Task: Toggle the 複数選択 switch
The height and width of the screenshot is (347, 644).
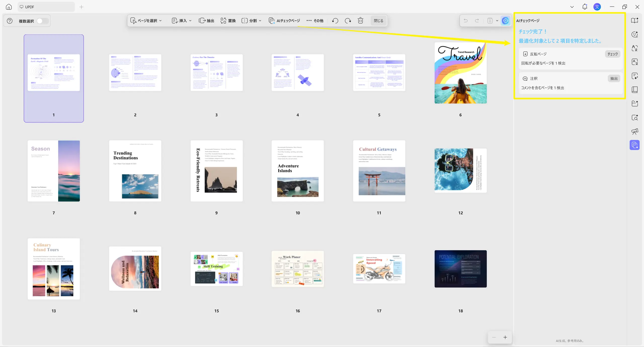Action: [x=42, y=21]
